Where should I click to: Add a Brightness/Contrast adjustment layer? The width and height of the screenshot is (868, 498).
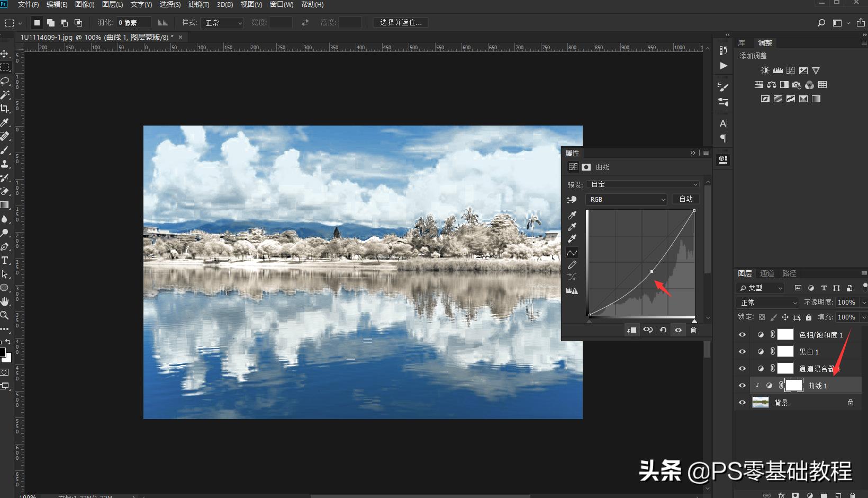tap(765, 70)
